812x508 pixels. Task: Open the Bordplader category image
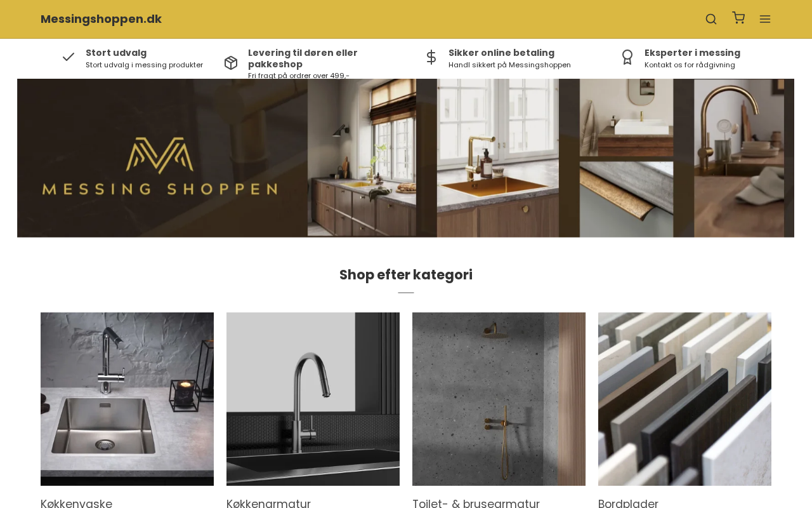[x=684, y=399]
